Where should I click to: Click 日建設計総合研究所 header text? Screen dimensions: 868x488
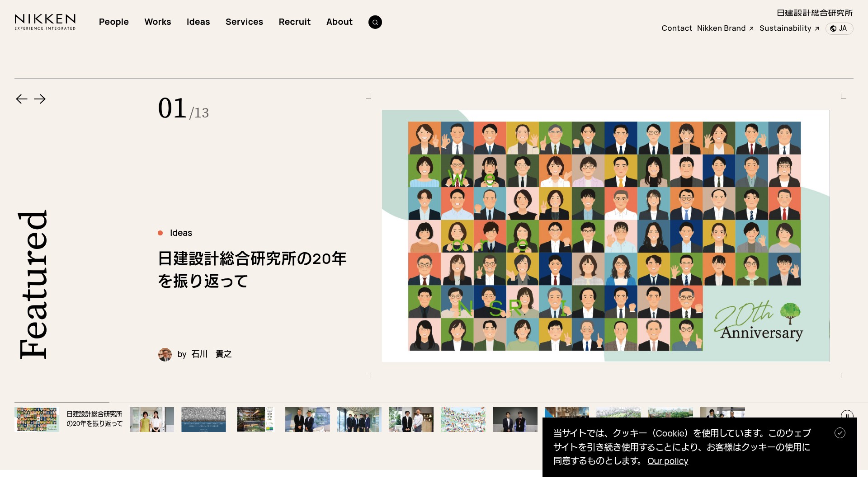point(815,13)
